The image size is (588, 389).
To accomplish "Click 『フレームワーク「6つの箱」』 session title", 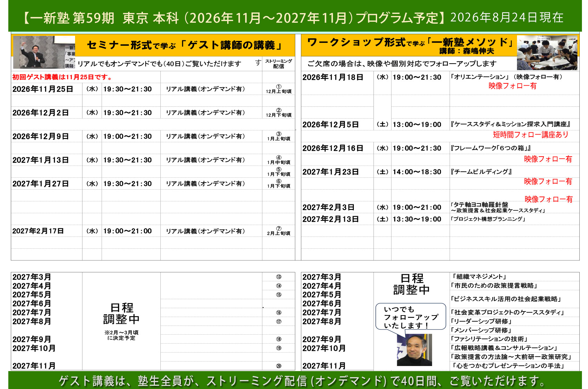I will click(x=491, y=148).
